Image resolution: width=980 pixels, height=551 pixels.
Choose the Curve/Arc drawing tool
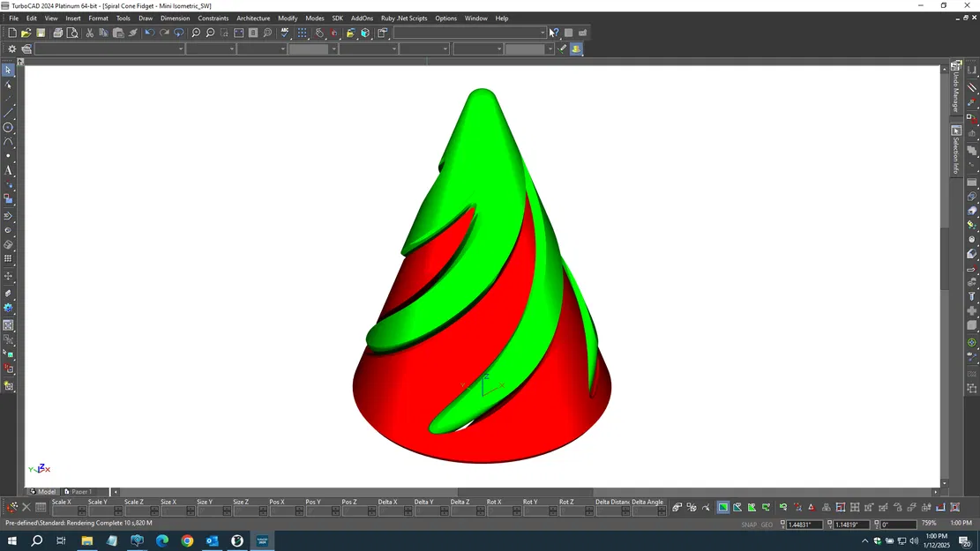pyautogui.click(x=8, y=142)
